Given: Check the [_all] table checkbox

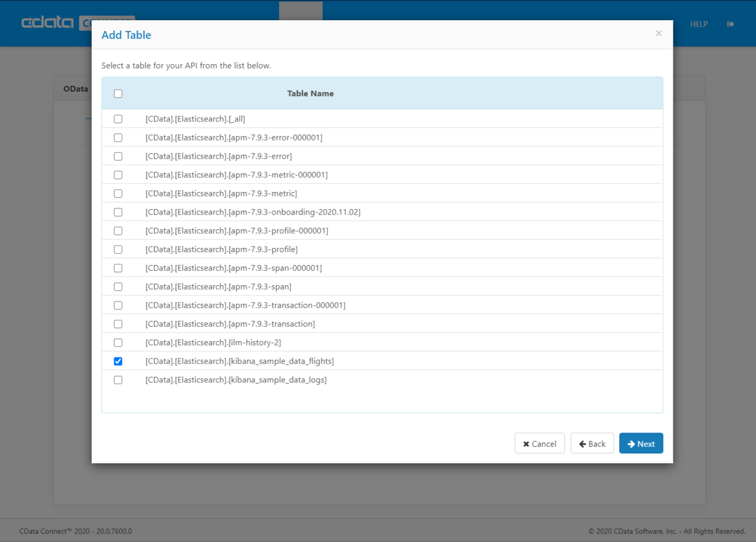Looking at the screenshot, I should 118,119.
